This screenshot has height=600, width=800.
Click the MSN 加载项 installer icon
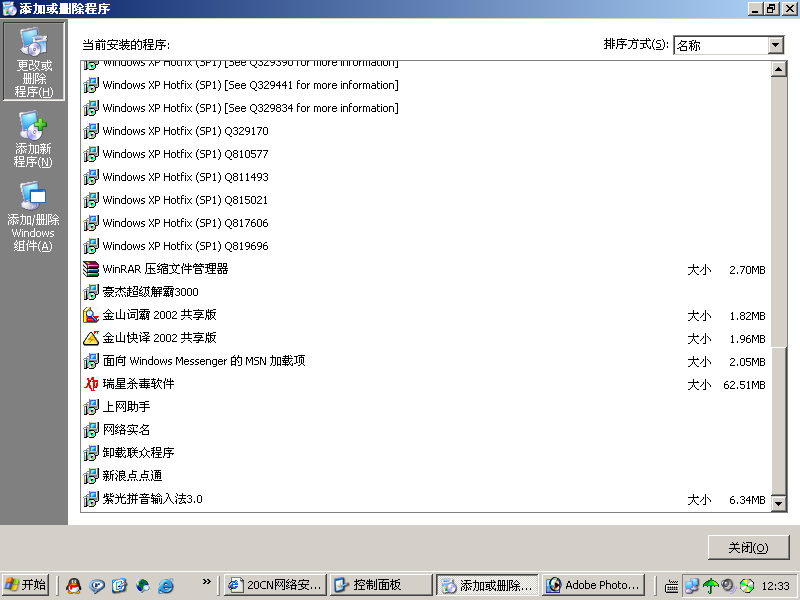[91, 361]
